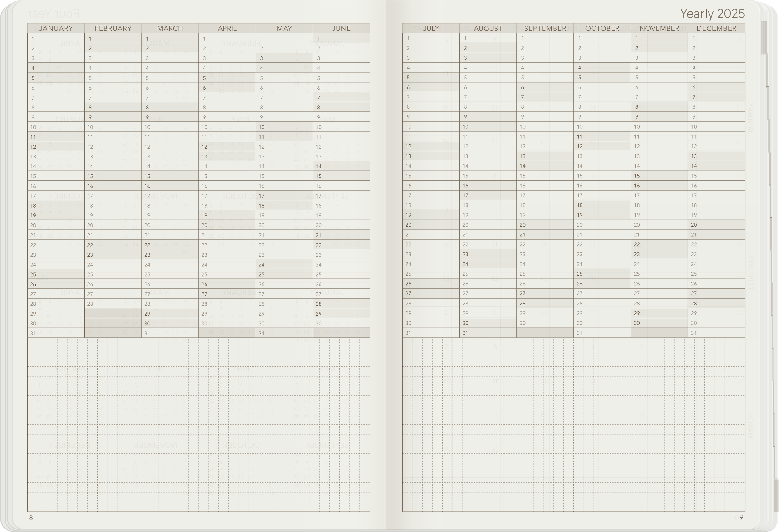Click the dotted notes grid on left page

click(x=198, y=424)
